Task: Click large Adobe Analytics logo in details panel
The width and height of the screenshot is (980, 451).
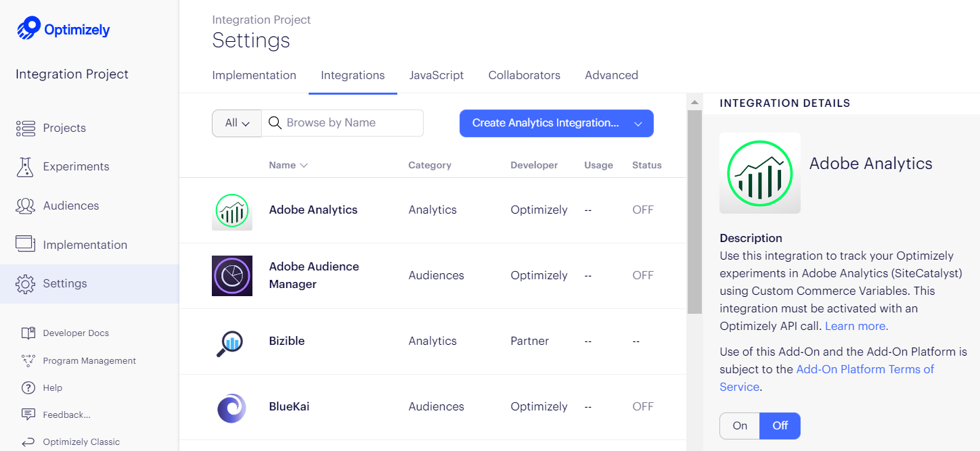Action: click(760, 173)
